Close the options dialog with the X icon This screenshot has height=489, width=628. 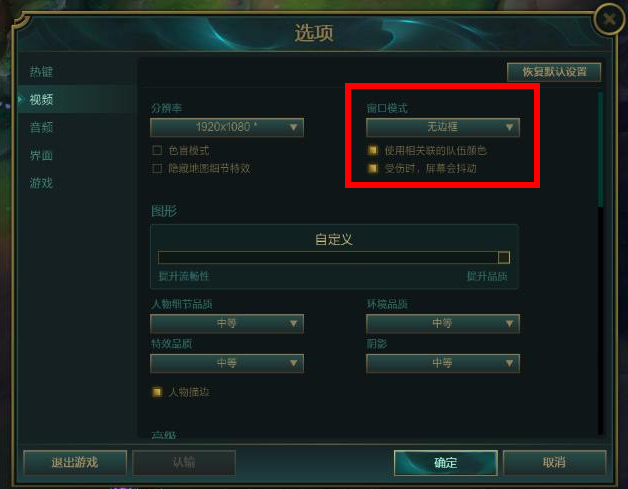[610, 19]
